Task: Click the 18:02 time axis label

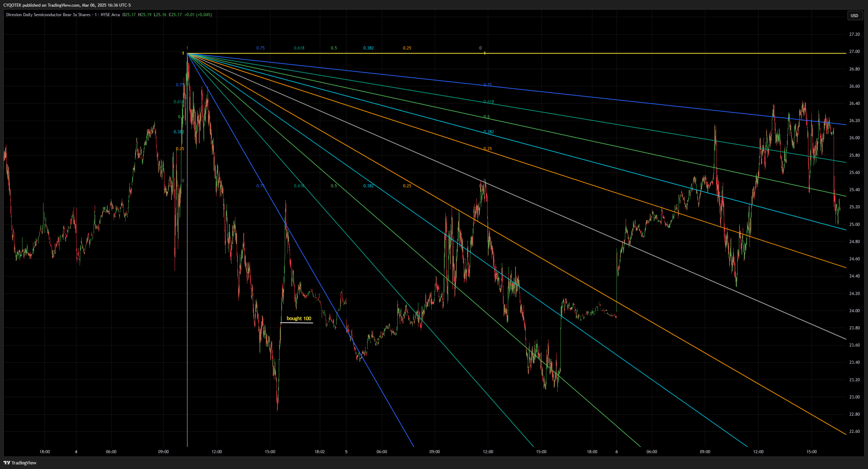Action: tap(319, 452)
